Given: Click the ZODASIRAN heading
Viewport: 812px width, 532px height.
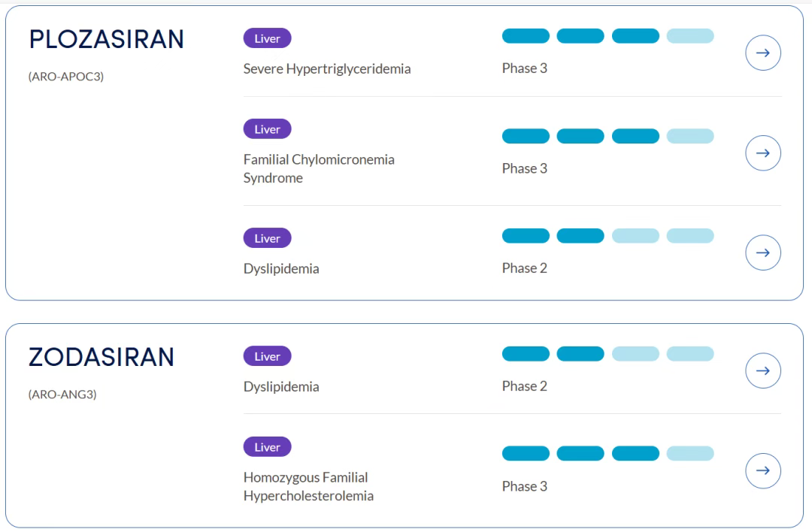Looking at the screenshot, I should point(101,358).
